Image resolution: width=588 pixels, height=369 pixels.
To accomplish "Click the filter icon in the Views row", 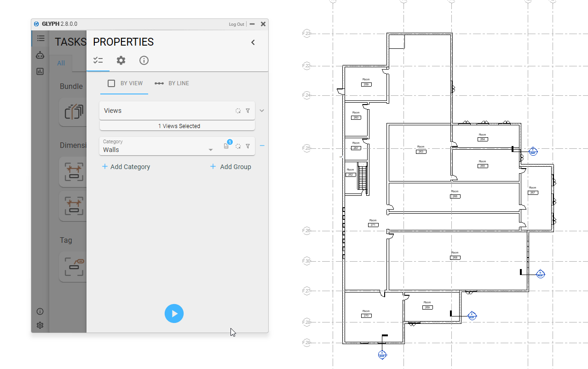I will pyautogui.click(x=248, y=111).
